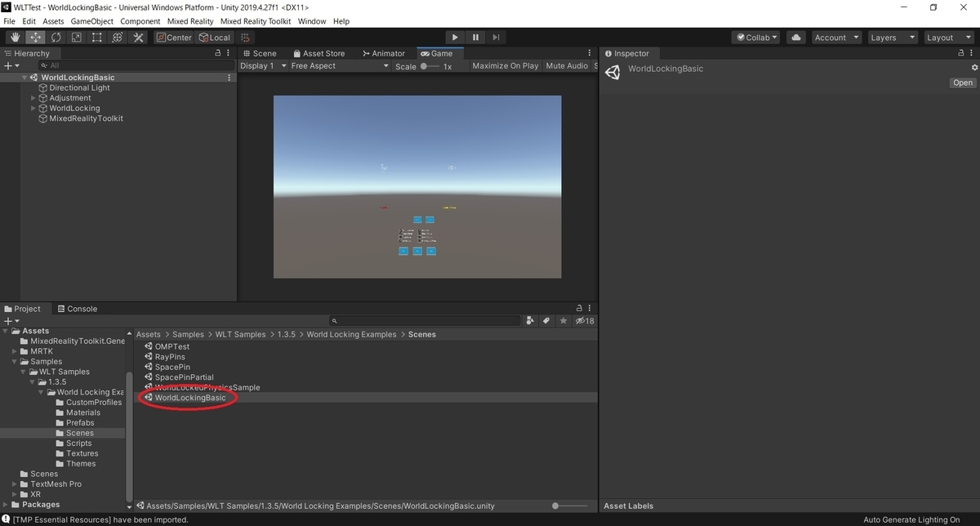Open custom editor tools
The height and width of the screenshot is (526, 980).
click(138, 38)
